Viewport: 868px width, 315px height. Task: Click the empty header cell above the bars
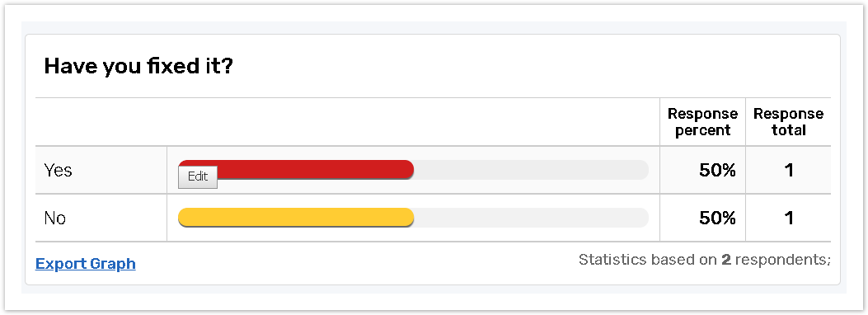pos(347,122)
